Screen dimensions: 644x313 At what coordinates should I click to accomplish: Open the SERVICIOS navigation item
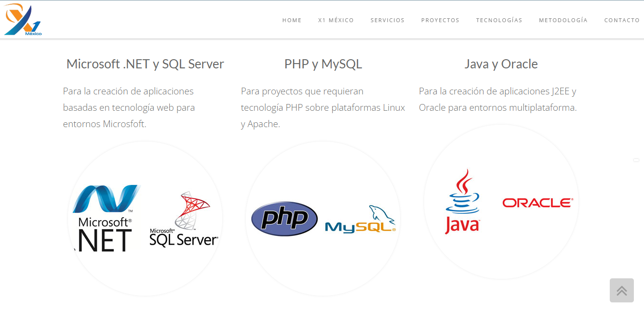[x=388, y=20]
